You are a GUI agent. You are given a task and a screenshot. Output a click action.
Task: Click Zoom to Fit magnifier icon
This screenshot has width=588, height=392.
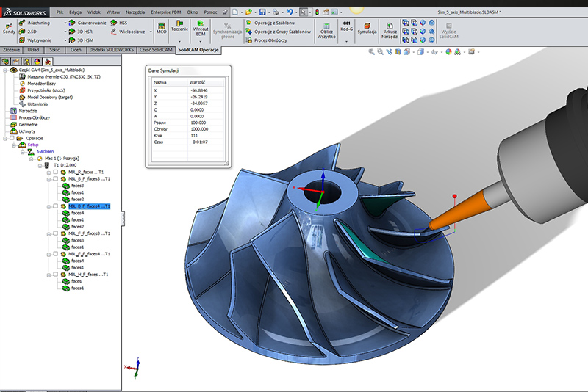pyautogui.click(x=371, y=51)
